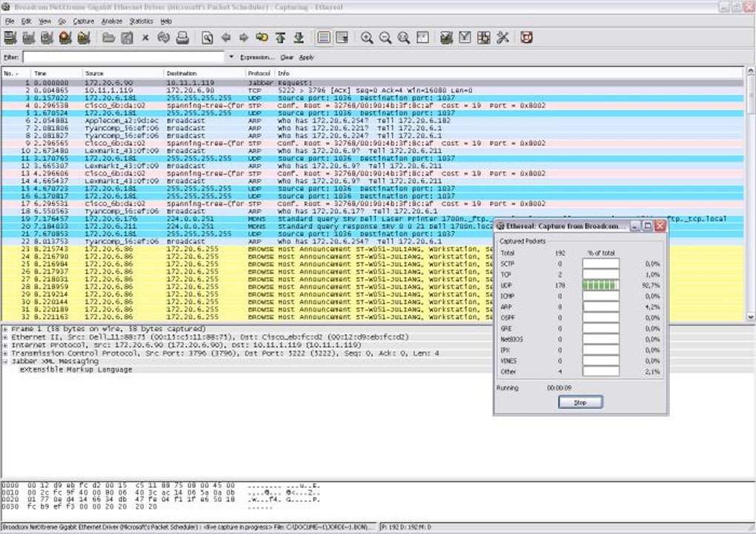Viewport: 756px width, 534px height.
Task: Jump to the first packet icon
Action: (281, 38)
